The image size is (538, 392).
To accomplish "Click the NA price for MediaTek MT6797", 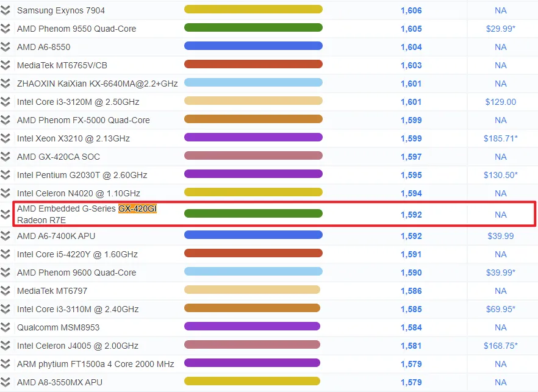I will [500, 291].
